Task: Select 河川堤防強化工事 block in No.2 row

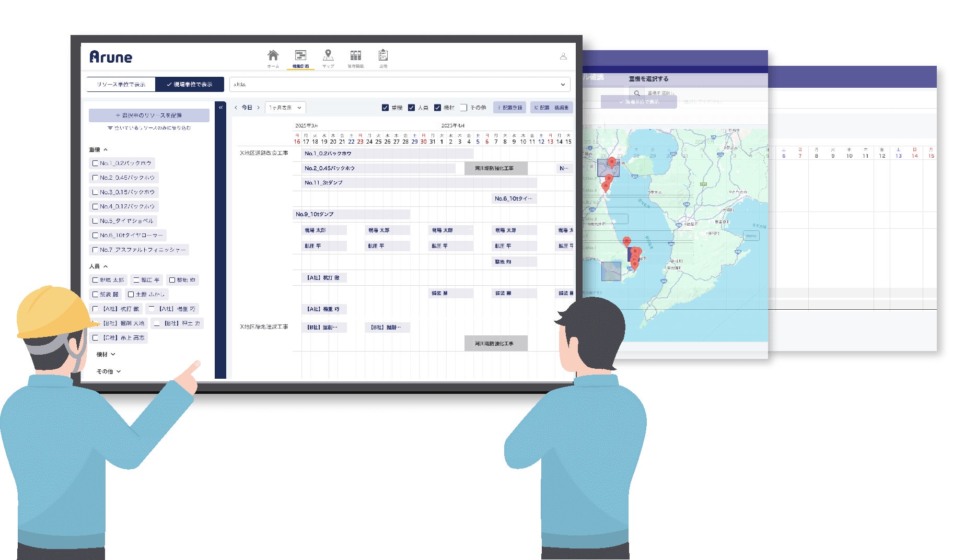Action: (495, 168)
